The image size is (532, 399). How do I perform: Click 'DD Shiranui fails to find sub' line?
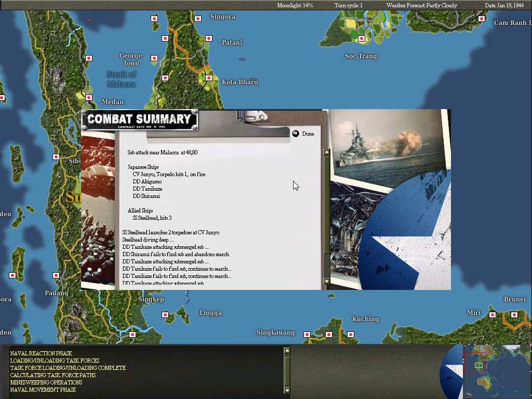pos(176,254)
